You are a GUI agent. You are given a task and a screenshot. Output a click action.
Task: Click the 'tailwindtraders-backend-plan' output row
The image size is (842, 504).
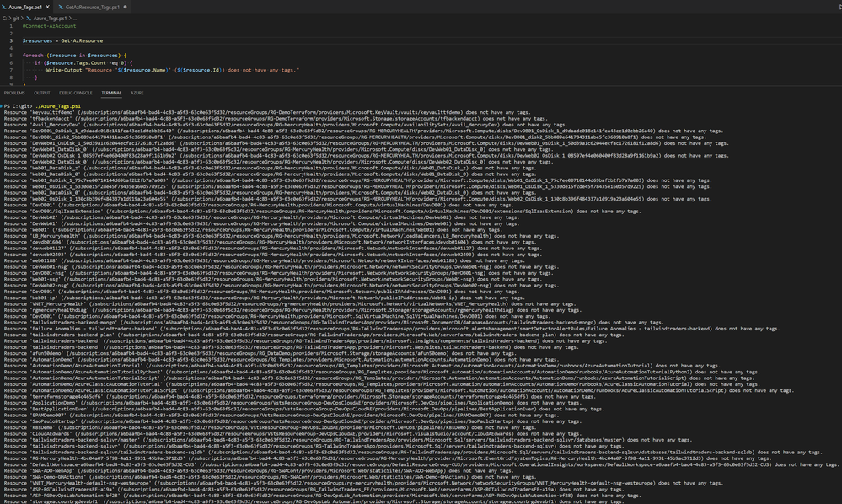click(314, 335)
